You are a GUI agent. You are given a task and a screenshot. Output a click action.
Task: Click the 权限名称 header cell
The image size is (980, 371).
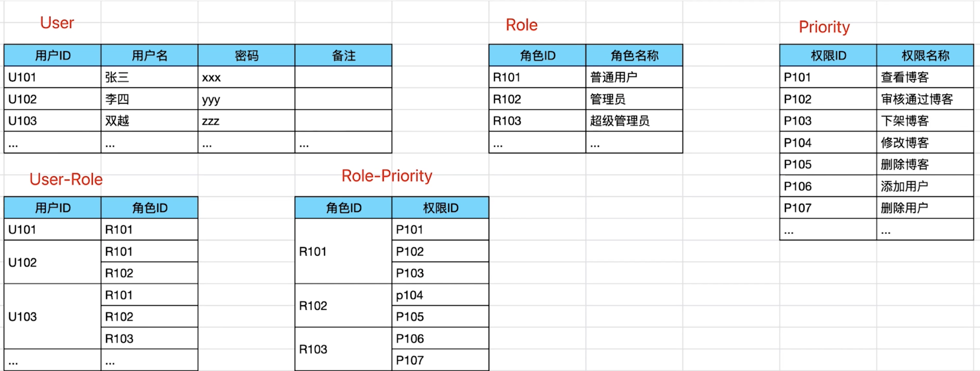(x=925, y=56)
